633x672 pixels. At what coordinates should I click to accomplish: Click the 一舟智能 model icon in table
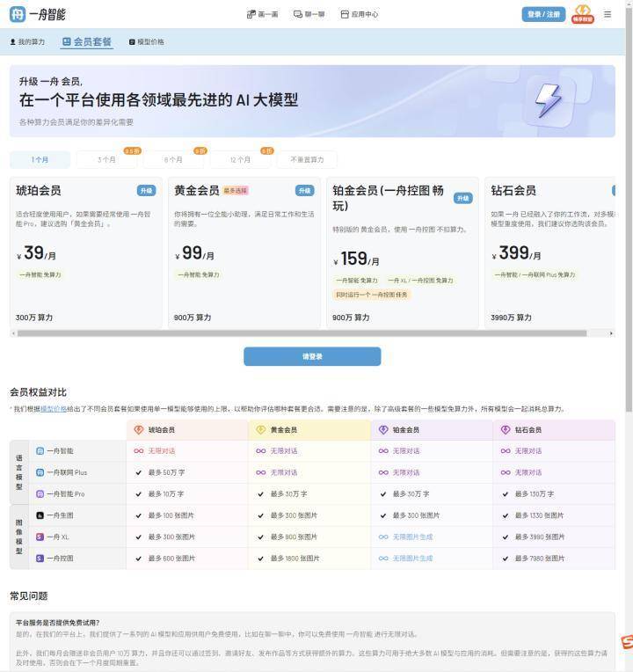(x=40, y=451)
